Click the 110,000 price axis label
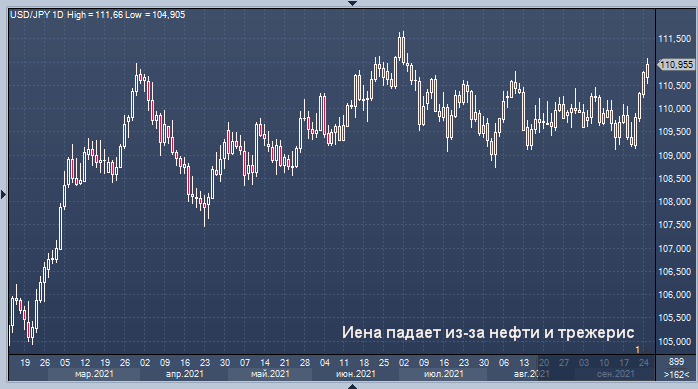 point(675,109)
